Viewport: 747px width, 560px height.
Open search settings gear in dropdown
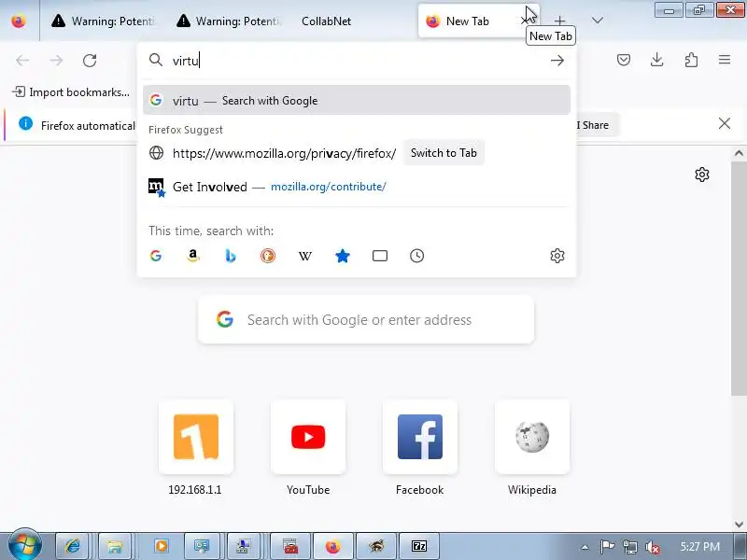click(557, 256)
